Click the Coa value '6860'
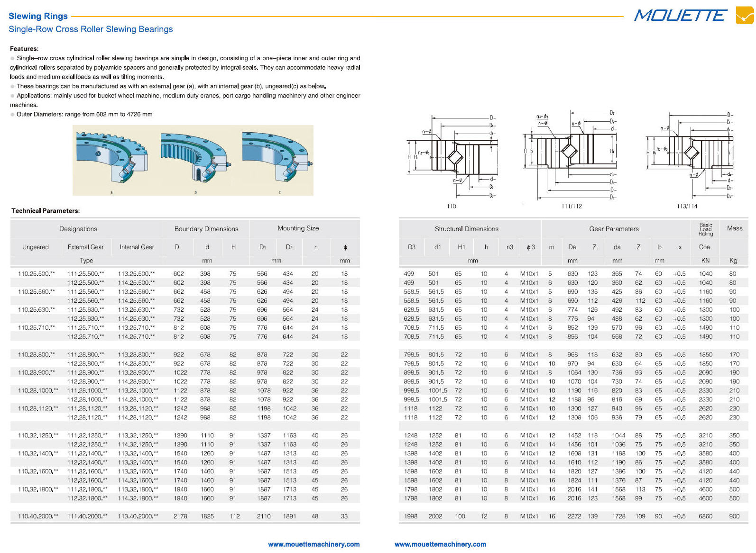The image size is (756, 553). (705, 517)
